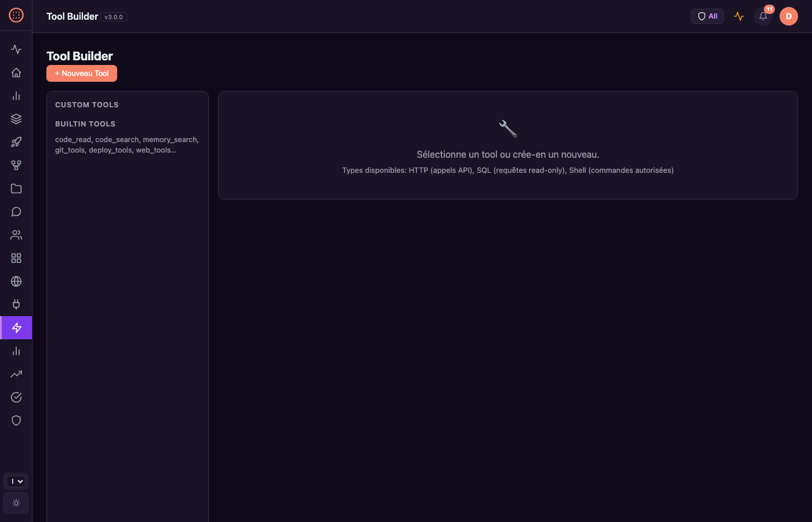Open the shield icon in sidebar
The width and height of the screenshot is (812, 522).
pos(16,420)
